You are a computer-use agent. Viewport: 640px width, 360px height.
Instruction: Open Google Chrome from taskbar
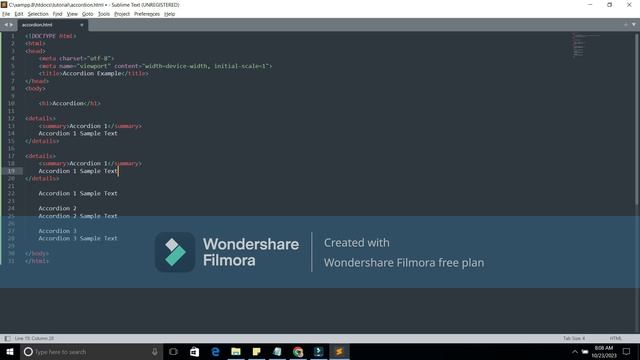click(298, 352)
